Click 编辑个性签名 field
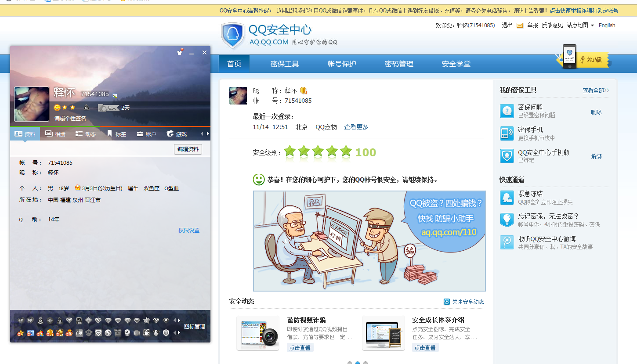Viewport: 637px width, 364px height. click(x=70, y=119)
